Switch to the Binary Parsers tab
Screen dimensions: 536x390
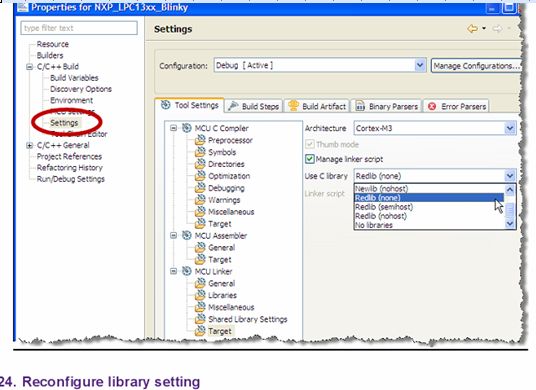pos(387,106)
